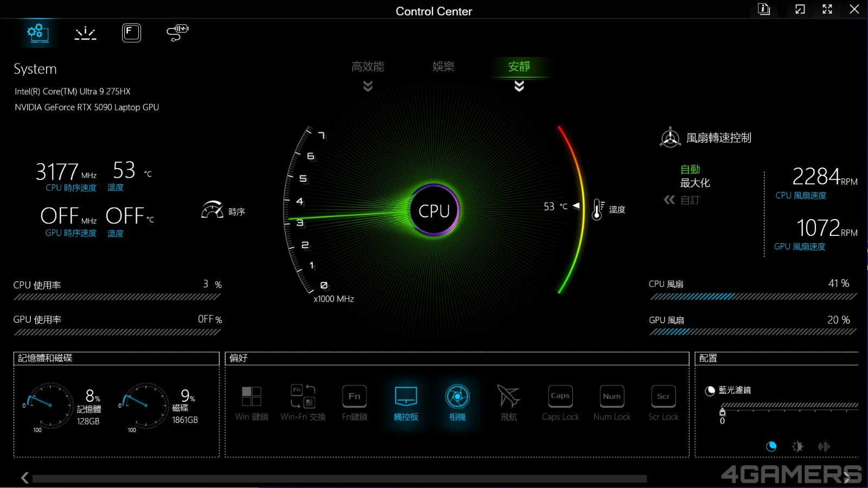Open the System settings gear tab
The height and width of the screenshot is (488, 868).
point(37,33)
